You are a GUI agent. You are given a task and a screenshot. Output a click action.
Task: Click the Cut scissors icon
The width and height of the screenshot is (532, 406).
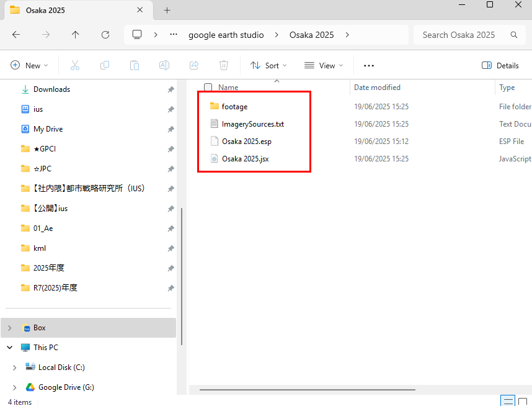(x=75, y=65)
